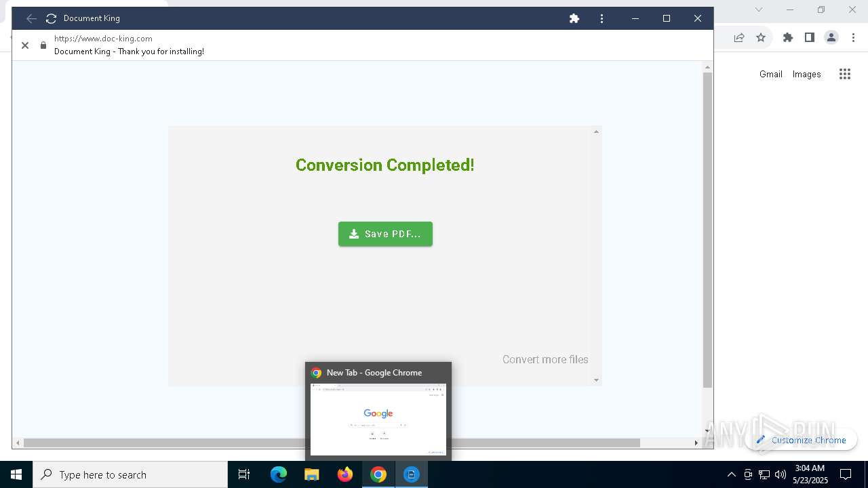Open the extensions puzzle icon in Document King

574,18
